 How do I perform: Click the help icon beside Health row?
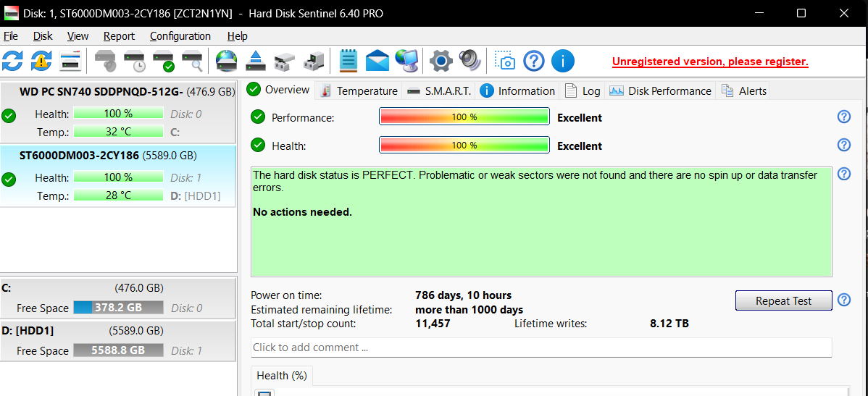coord(843,145)
